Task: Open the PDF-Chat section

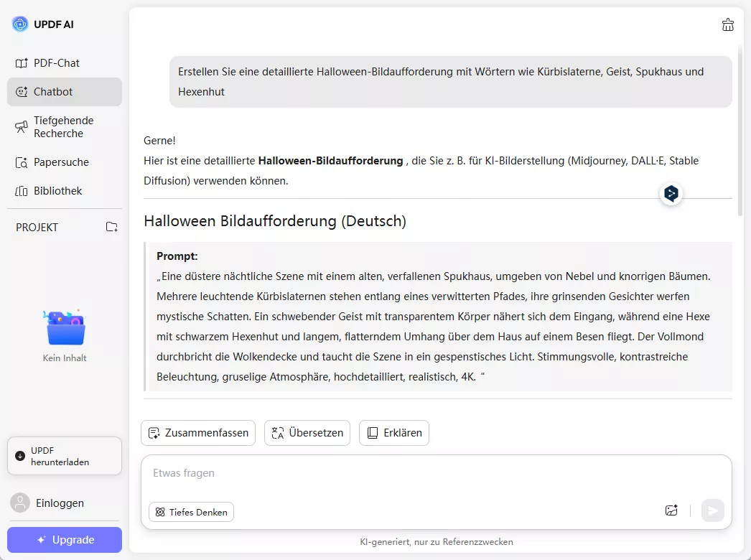Action: (64, 62)
